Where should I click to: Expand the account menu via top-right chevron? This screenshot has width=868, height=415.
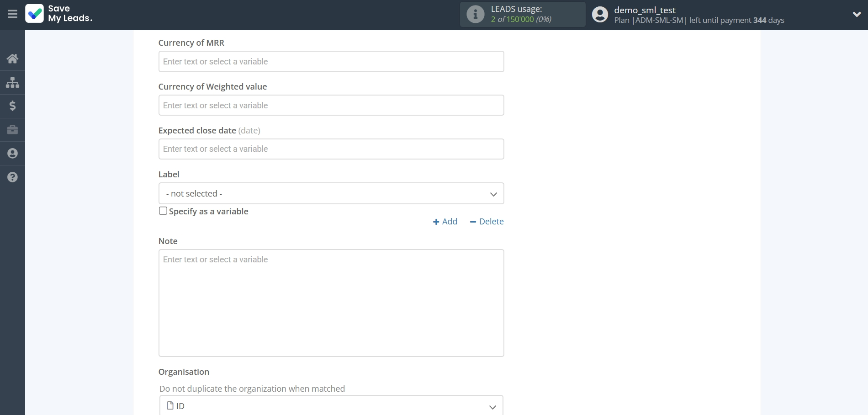click(x=857, y=14)
